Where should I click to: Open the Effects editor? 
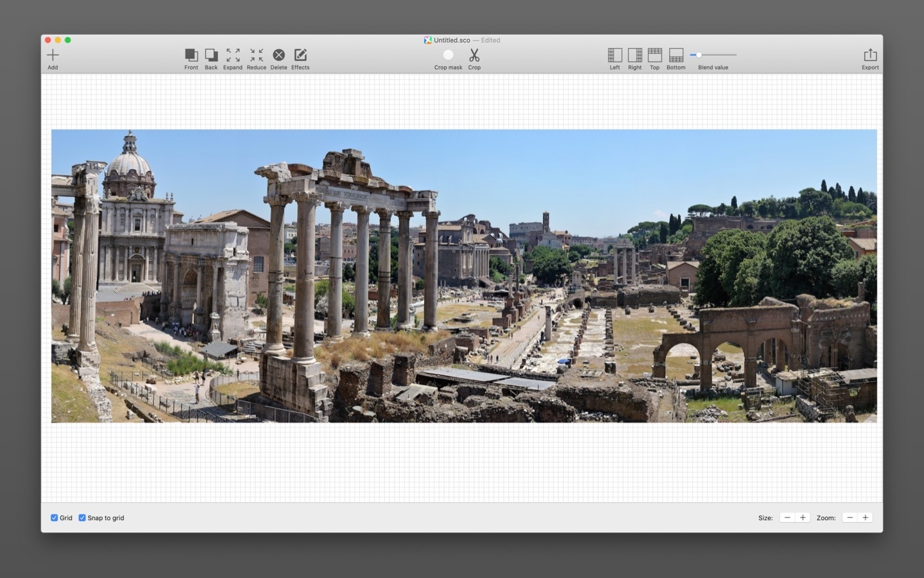(x=300, y=55)
